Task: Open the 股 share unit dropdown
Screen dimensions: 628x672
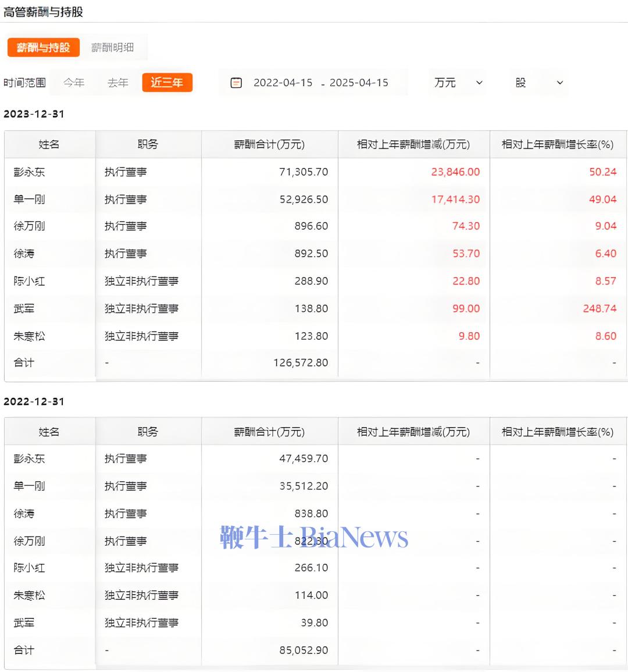Action: click(x=539, y=82)
